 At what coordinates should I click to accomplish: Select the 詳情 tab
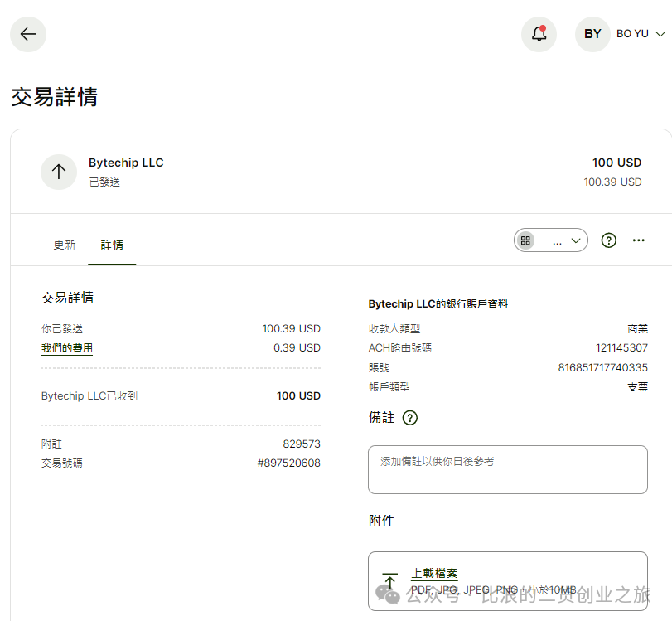(112, 245)
